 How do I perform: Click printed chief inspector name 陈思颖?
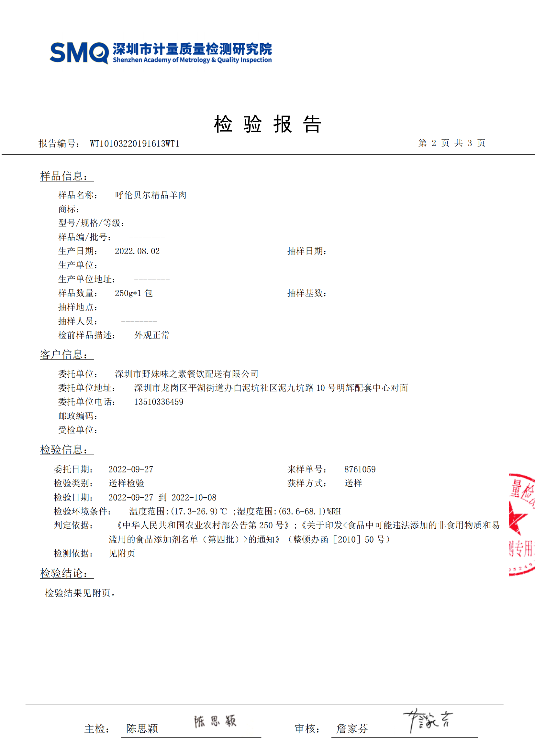[142, 729]
